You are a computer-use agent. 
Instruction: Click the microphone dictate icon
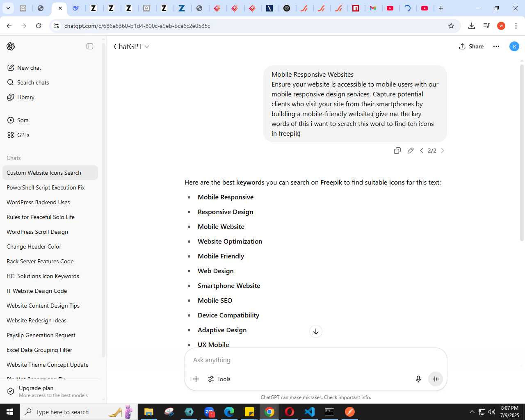[418, 379]
